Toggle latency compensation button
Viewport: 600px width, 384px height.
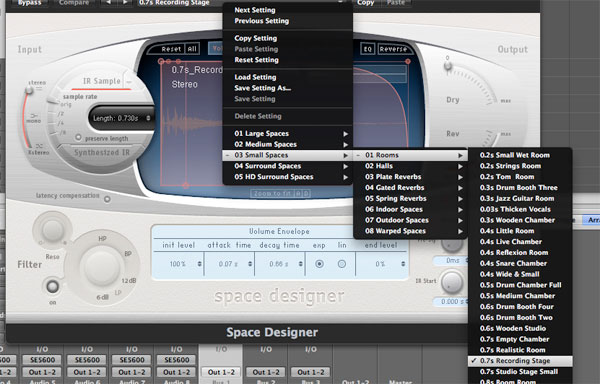107,199
